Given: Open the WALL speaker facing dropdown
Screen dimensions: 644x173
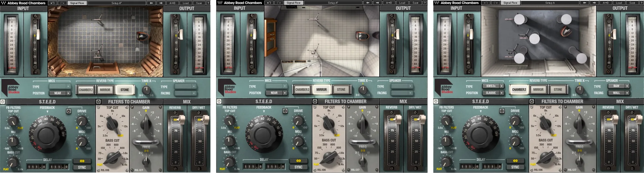Looking at the screenshot, I should coord(619,93).
